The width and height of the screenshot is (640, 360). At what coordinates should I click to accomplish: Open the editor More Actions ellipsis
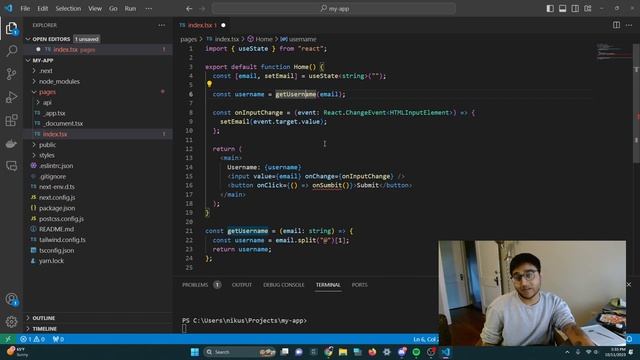tap(629, 25)
